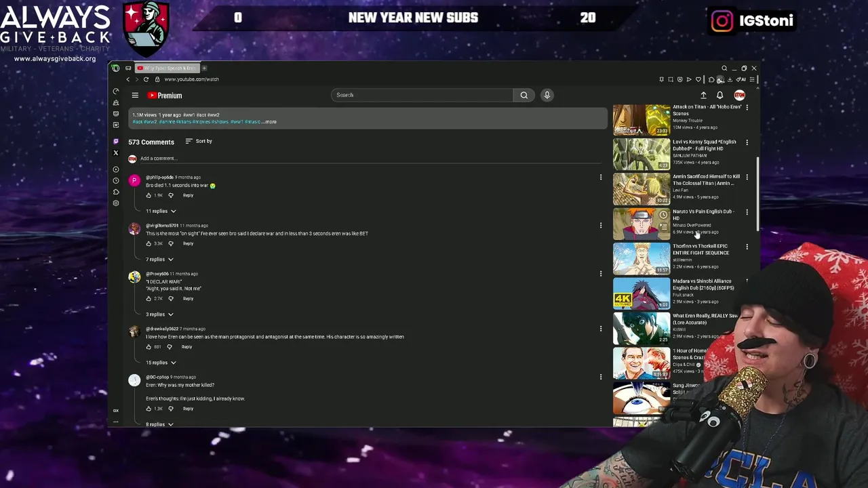
Task: Click the browser tab search magnifier
Action: [x=724, y=68]
